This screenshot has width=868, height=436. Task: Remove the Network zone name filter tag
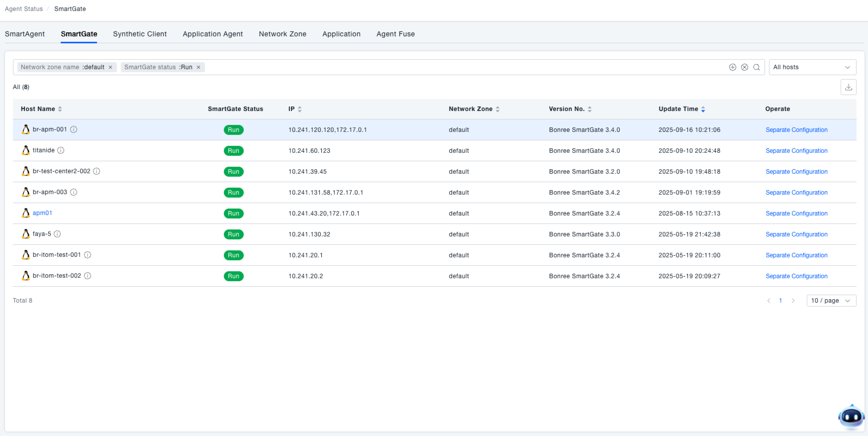(110, 67)
